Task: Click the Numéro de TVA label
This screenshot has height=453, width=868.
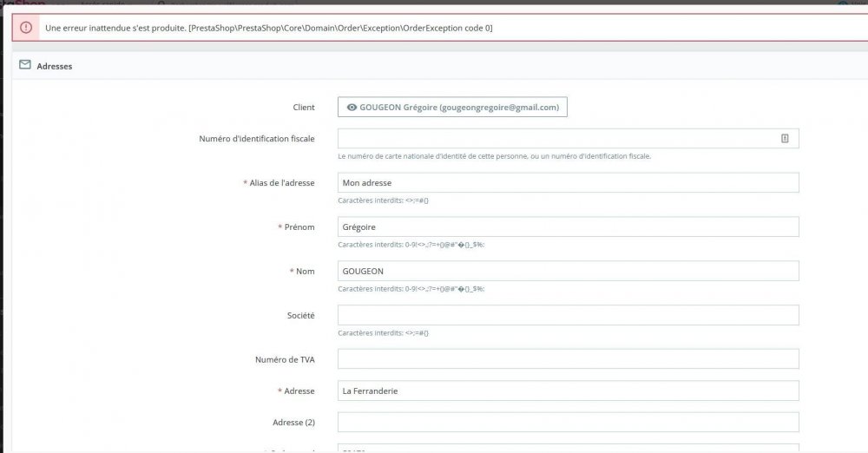Action: point(285,359)
